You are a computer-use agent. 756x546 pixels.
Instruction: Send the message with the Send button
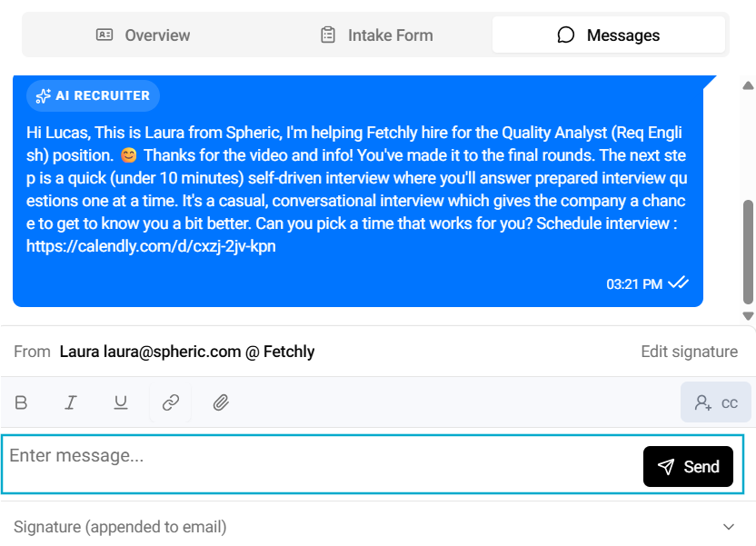click(688, 466)
